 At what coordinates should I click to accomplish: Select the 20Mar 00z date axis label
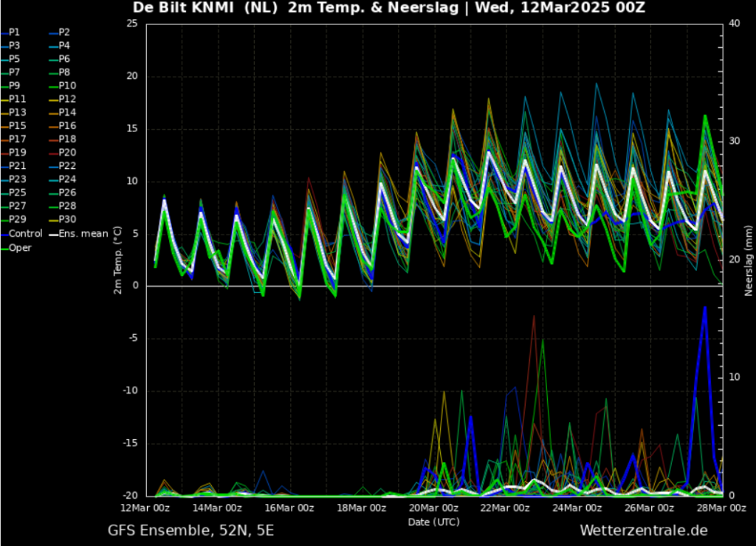(435, 508)
